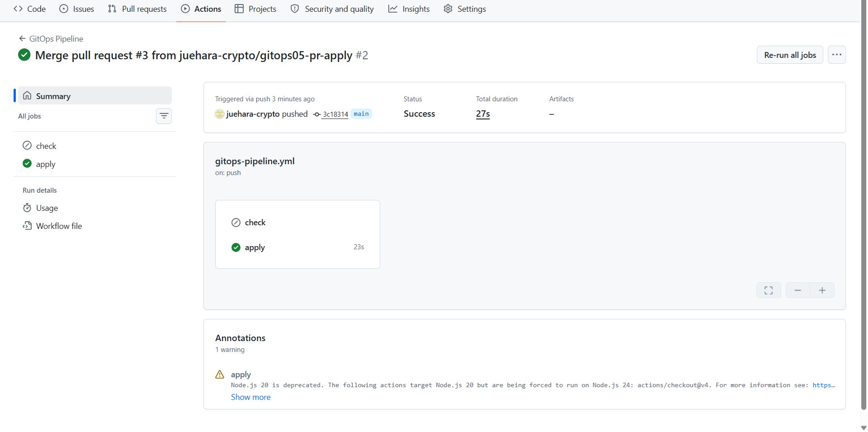Click the Re-run all jobs button
This screenshot has height=432, width=868.
point(790,55)
